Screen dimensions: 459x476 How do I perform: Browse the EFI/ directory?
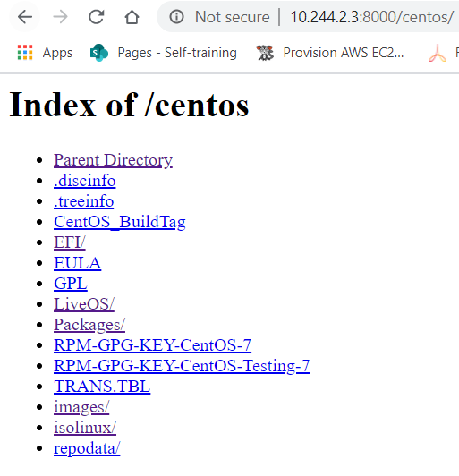[70, 242]
